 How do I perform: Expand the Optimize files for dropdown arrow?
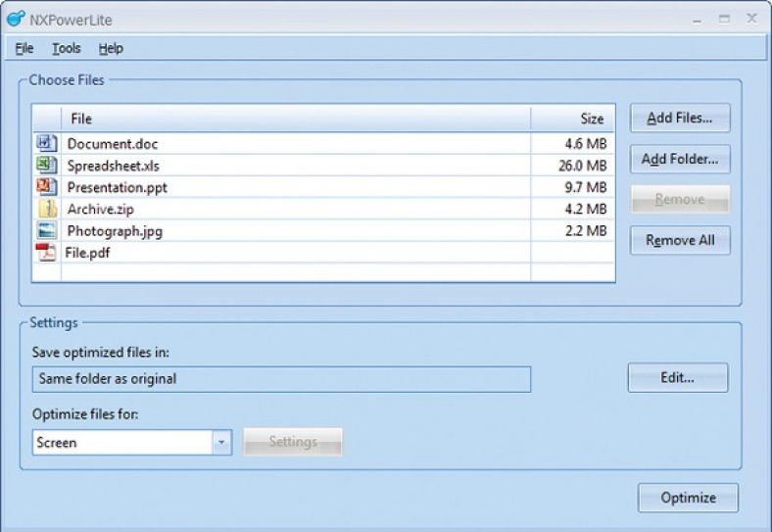[x=221, y=442]
